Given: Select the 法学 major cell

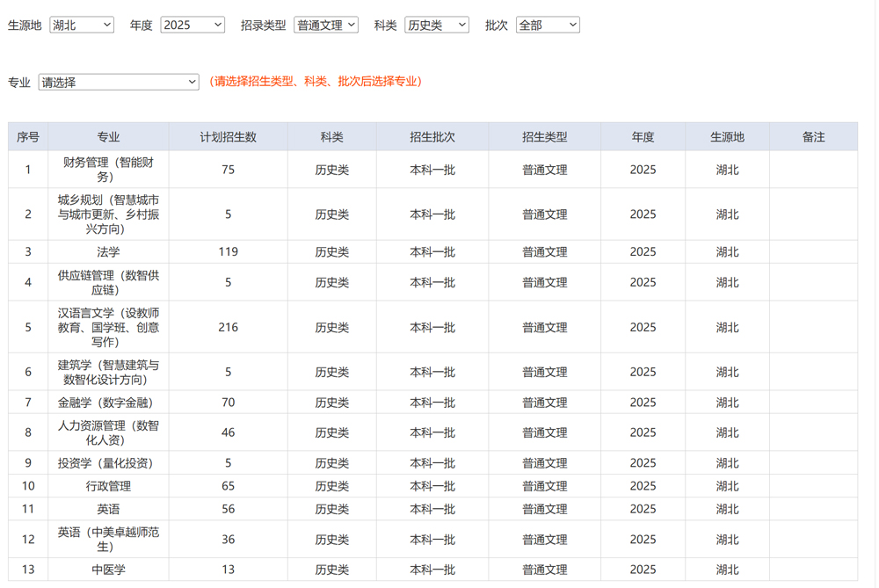Looking at the screenshot, I should pos(108,252).
